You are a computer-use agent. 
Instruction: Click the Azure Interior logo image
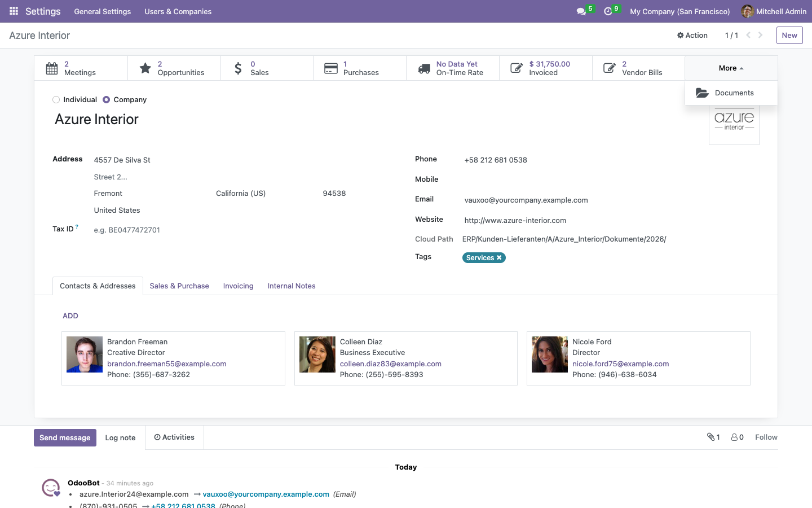pyautogui.click(x=734, y=121)
